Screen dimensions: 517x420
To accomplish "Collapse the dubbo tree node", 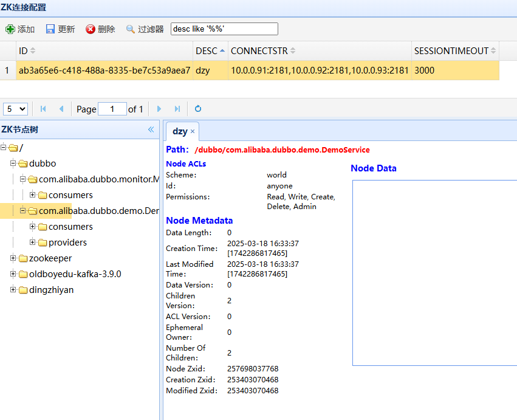I will click(13, 164).
